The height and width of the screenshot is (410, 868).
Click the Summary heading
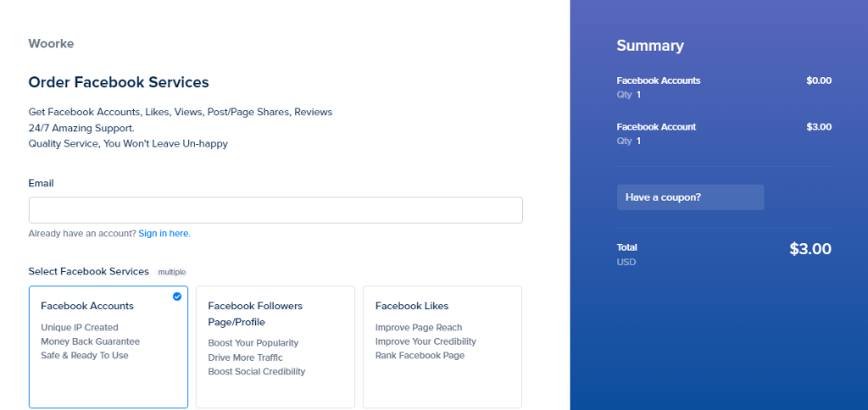pos(650,46)
